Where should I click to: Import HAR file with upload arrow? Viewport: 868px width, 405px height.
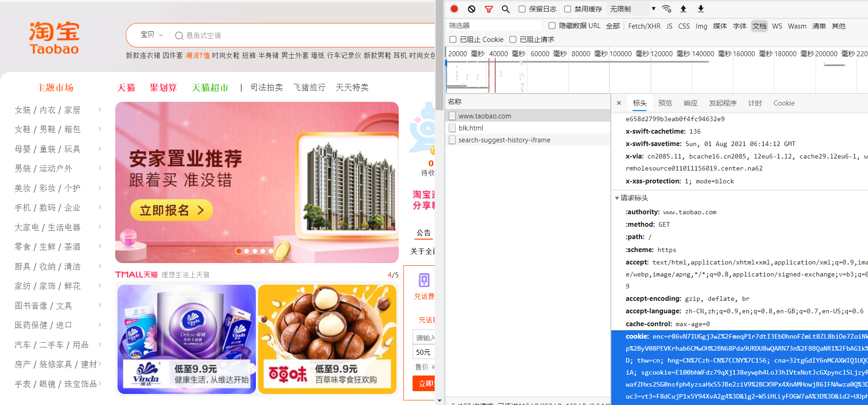[684, 9]
